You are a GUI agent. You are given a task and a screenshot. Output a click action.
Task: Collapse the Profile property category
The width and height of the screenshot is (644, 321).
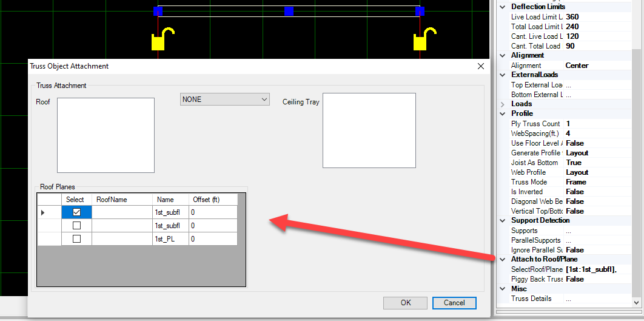point(502,114)
